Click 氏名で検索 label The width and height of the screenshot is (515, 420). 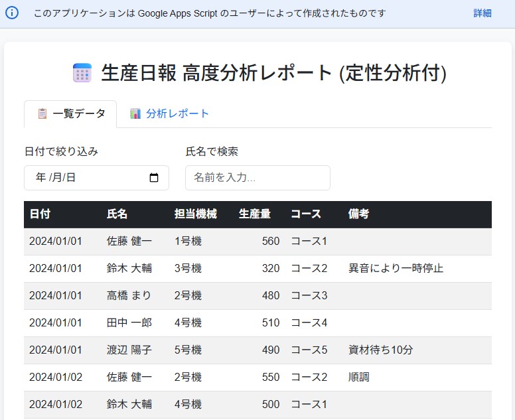click(212, 152)
